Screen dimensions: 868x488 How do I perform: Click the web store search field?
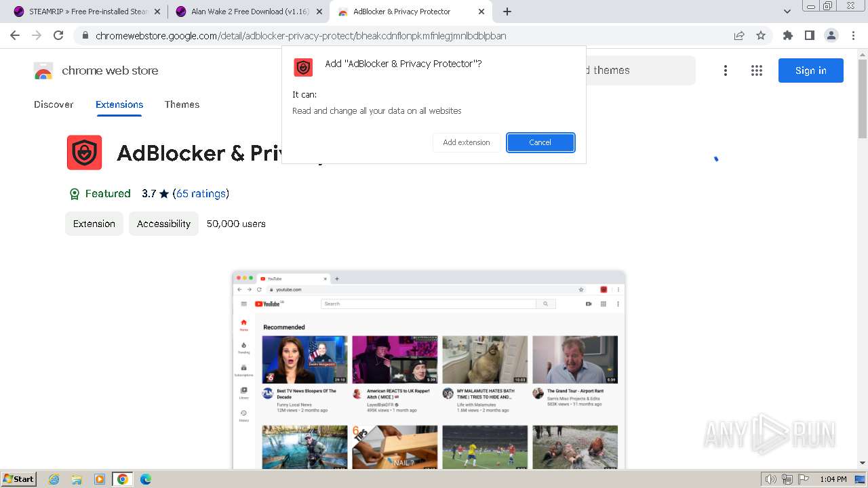[641, 70]
